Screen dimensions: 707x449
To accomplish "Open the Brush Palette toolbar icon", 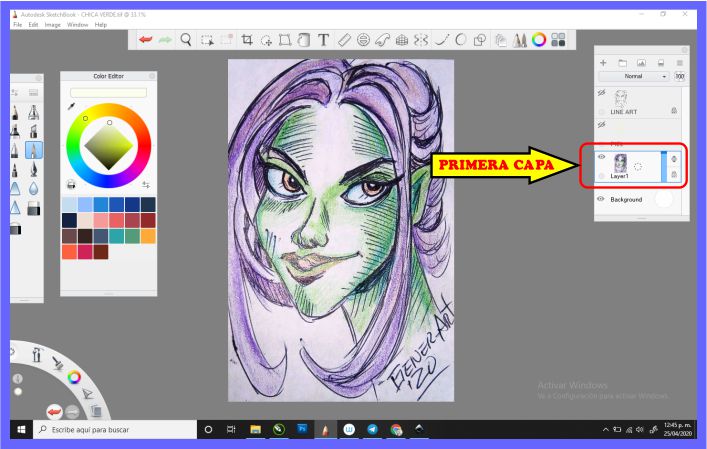I will pos(519,40).
